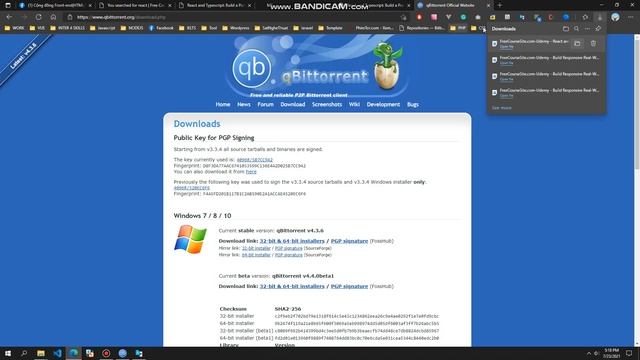Open Bandicam recorder from taskbar

tap(106, 353)
